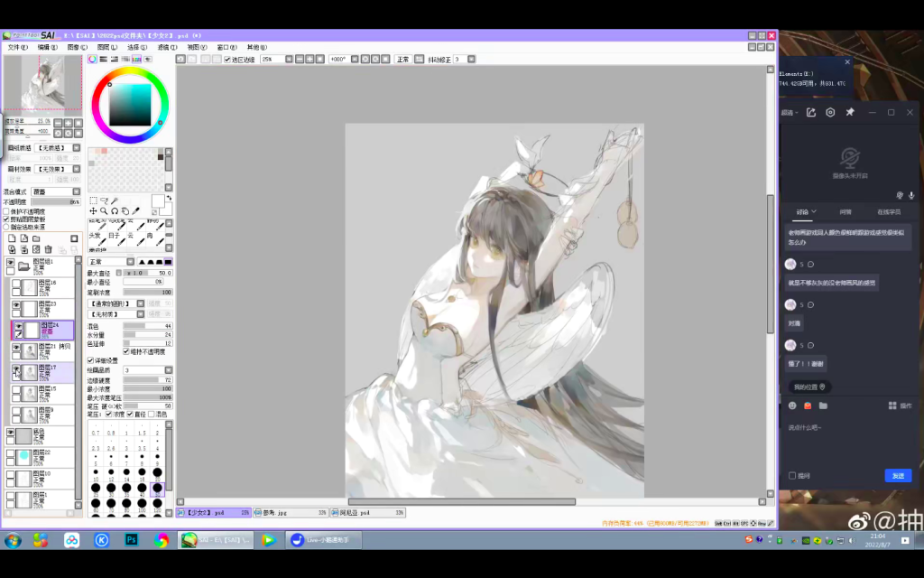Image resolution: width=924 pixels, height=578 pixels.
Task: Select the lasso tool
Action: [104, 200]
